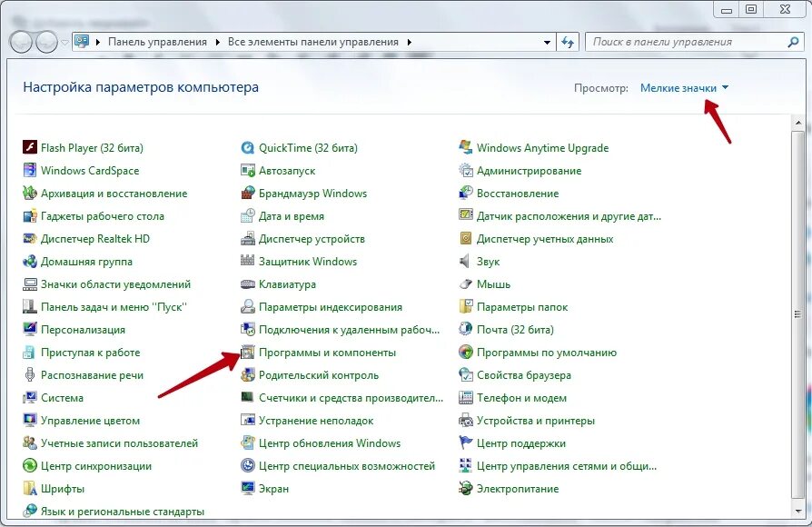The height and width of the screenshot is (527, 812).
Task: Click the Windows CardSpace icon
Action: (29, 171)
